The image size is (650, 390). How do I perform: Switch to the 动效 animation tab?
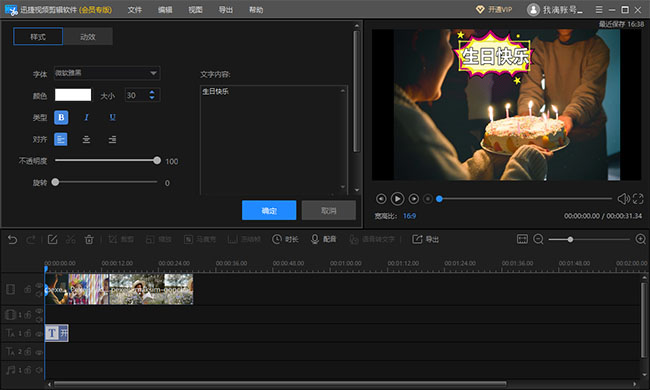[x=87, y=36]
